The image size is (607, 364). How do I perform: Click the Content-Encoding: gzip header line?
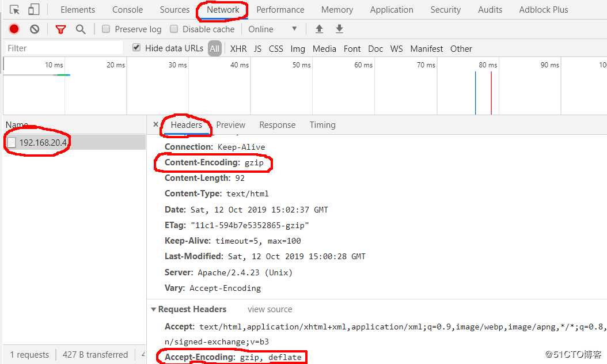pos(214,162)
